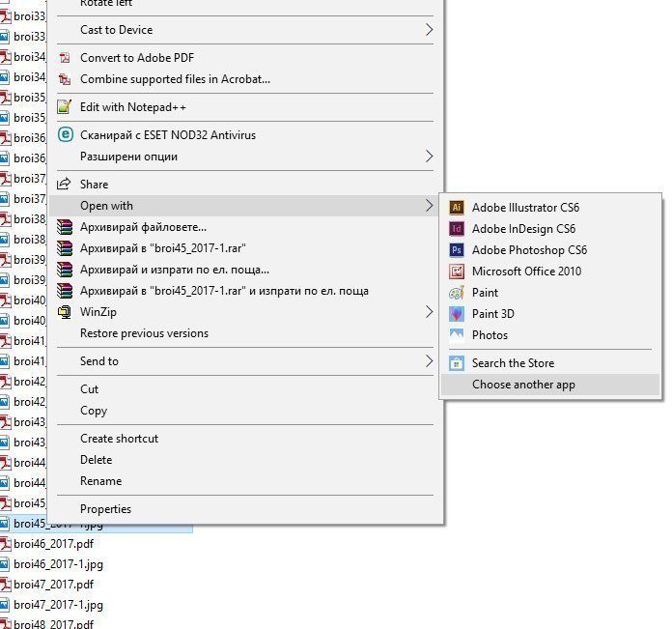672x629 pixels.
Task: Open with Adobe InDesign CS6
Action: pyautogui.click(x=550, y=229)
